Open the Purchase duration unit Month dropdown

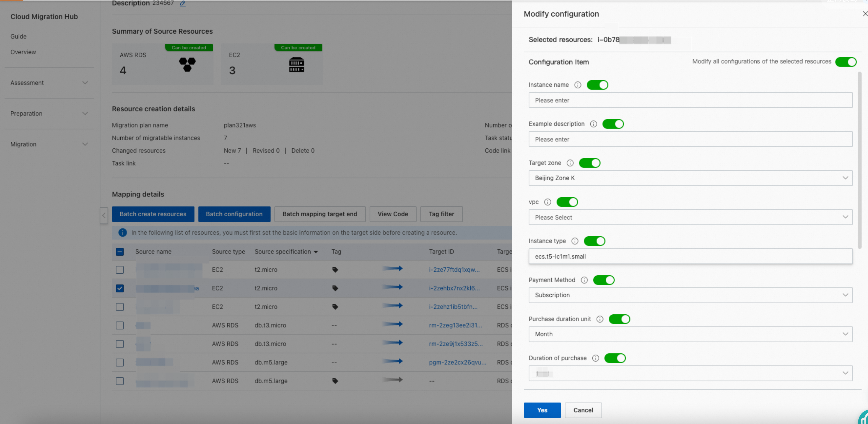tap(690, 335)
